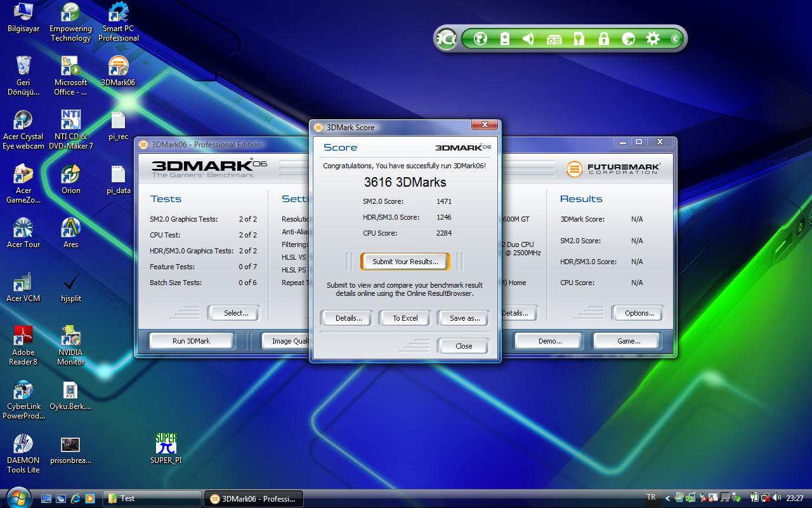The height and width of the screenshot is (508, 812).
Task: Select the prisonbreak video thumbnail icon
Action: point(71,449)
